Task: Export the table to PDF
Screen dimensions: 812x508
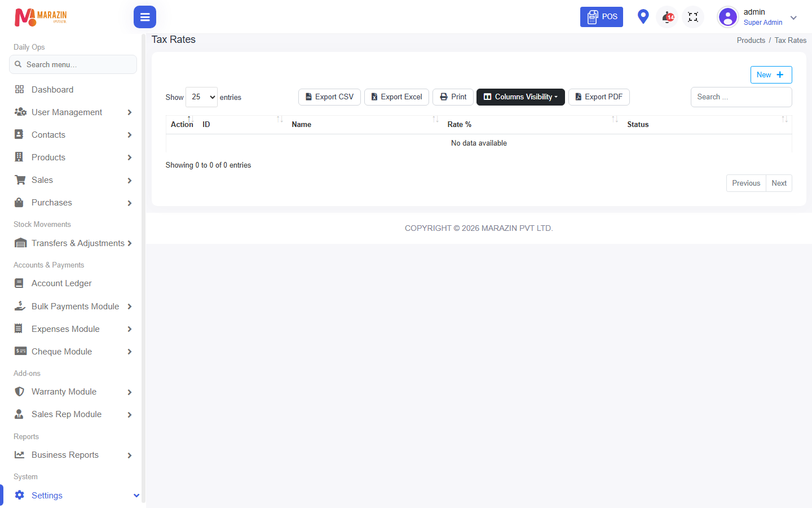Action: coord(599,97)
